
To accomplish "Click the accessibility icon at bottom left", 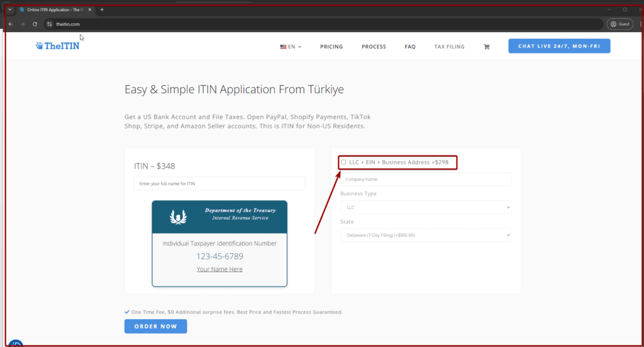I will [x=16, y=344].
